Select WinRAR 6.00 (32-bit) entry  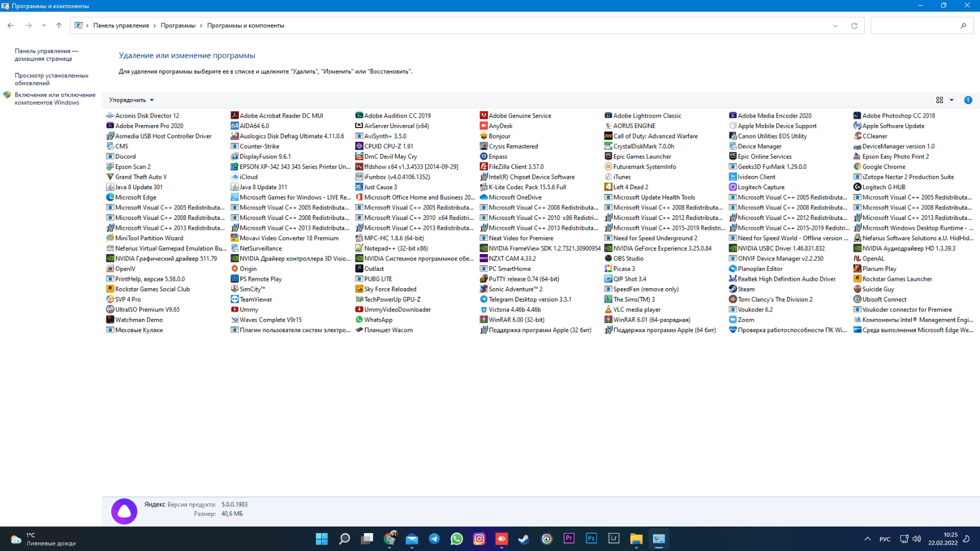point(512,319)
